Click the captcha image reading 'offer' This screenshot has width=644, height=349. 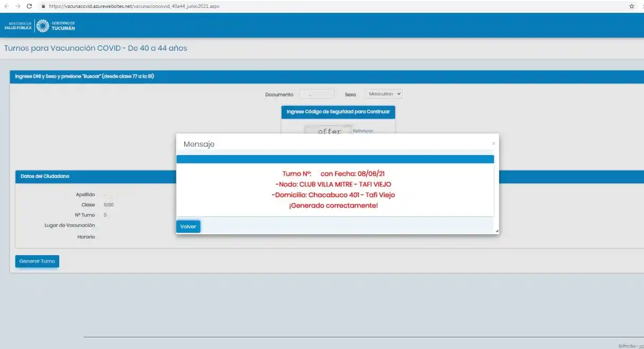[x=328, y=130]
